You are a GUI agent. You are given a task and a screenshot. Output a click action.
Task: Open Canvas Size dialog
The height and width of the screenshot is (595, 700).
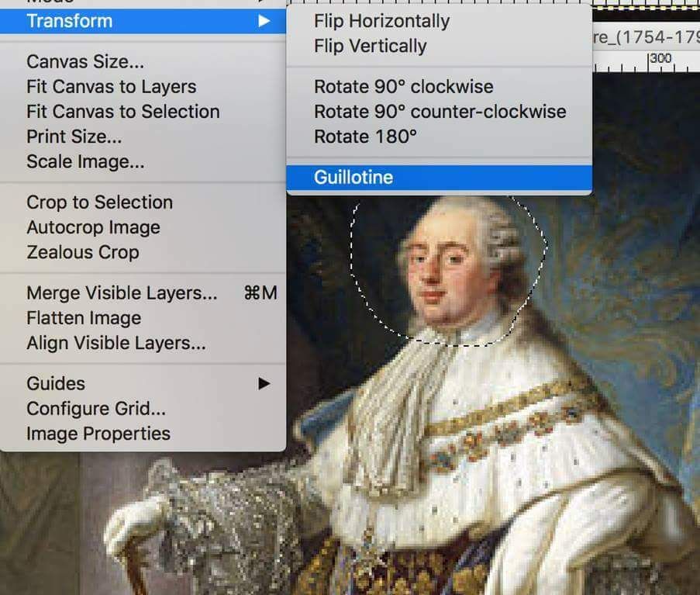click(x=143, y=61)
